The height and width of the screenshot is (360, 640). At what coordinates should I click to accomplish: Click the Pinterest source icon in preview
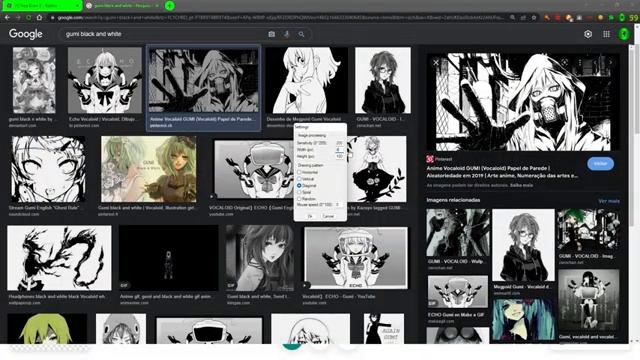click(430, 159)
